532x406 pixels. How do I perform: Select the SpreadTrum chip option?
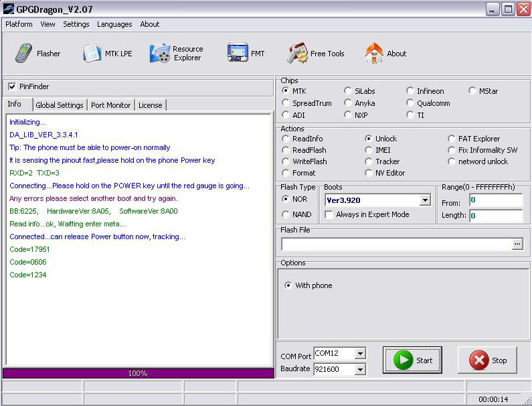(x=286, y=103)
